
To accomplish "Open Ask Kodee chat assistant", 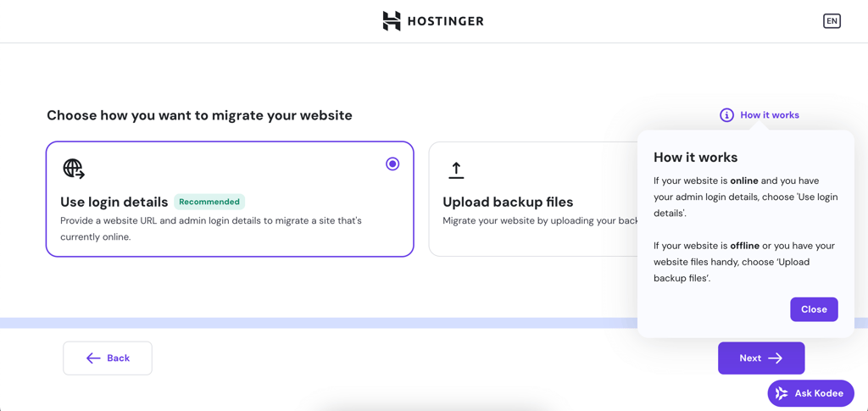I will point(811,393).
